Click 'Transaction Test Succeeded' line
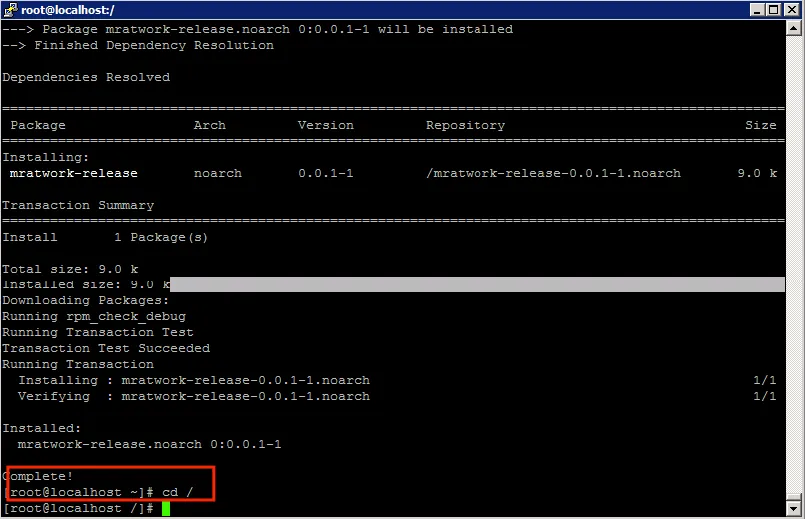The image size is (805, 519). click(106, 349)
